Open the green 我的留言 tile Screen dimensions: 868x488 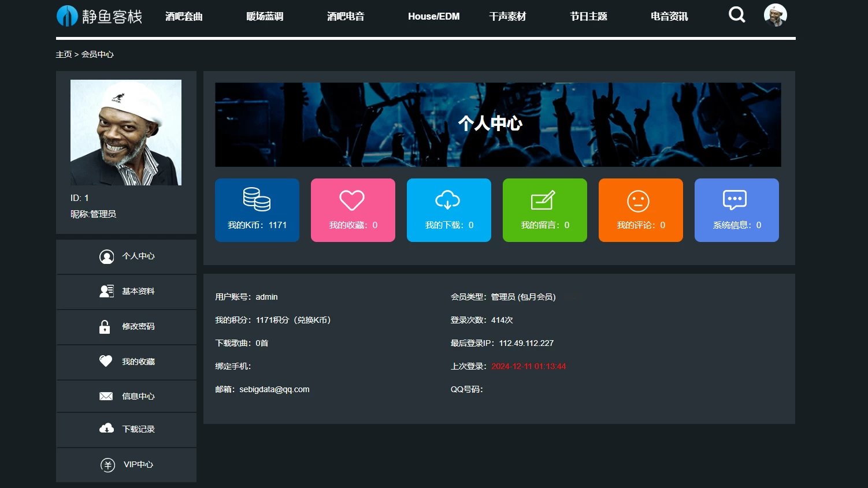545,210
